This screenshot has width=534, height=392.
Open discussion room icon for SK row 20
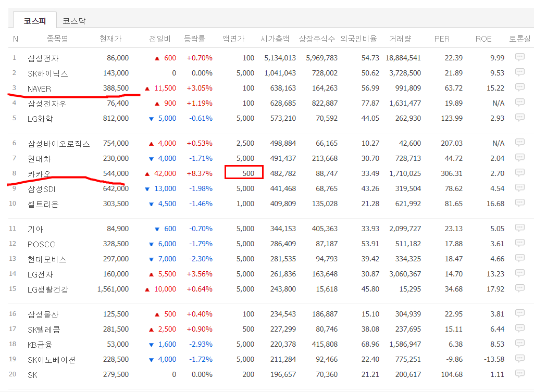(x=520, y=374)
